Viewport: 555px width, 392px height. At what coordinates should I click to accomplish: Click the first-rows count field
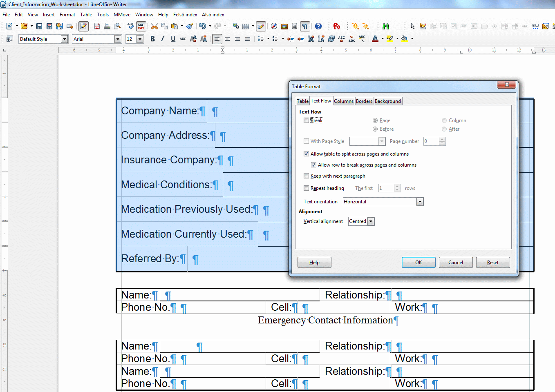tap(386, 188)
